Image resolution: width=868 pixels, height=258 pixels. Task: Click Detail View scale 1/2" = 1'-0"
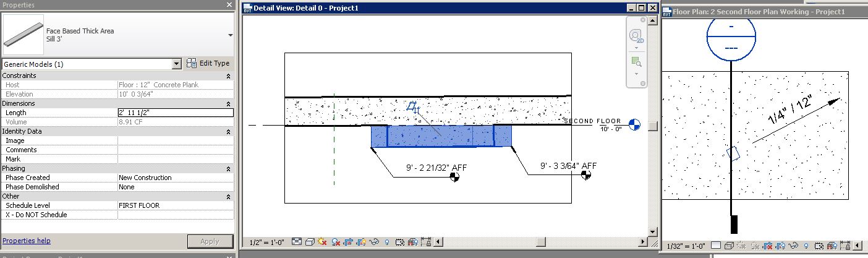click(x=267, y=242)
